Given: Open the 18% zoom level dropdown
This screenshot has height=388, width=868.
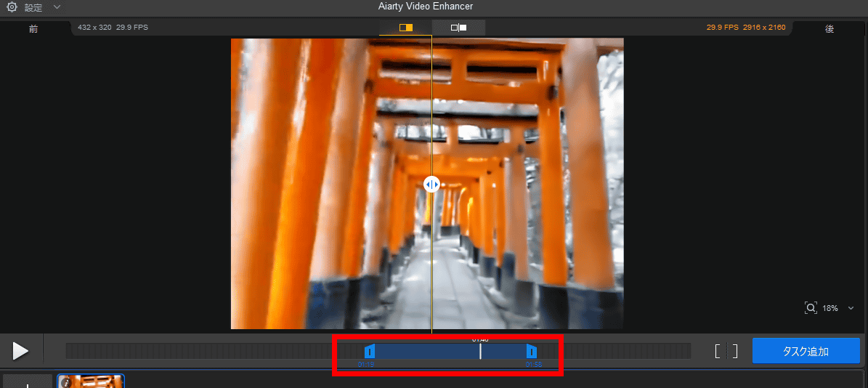Looking at the screenshot, I should click(851, 308).
